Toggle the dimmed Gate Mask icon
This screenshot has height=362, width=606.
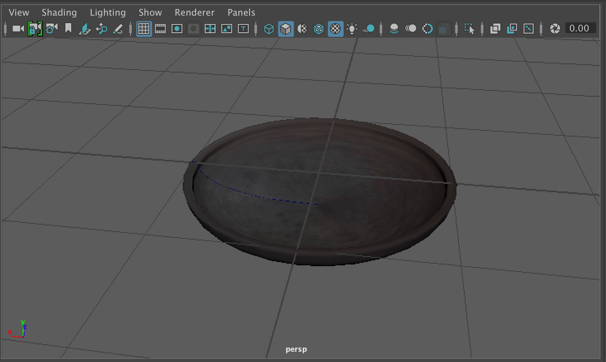point(193,29)
